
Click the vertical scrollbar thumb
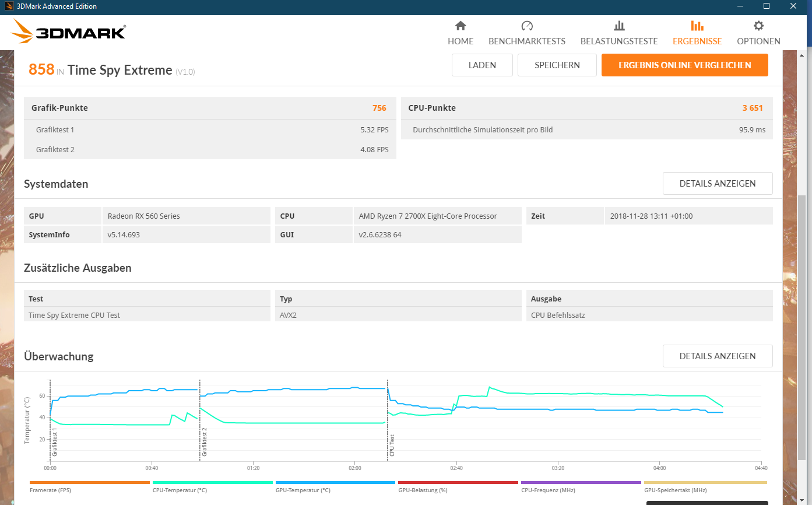tap(802, 327)
